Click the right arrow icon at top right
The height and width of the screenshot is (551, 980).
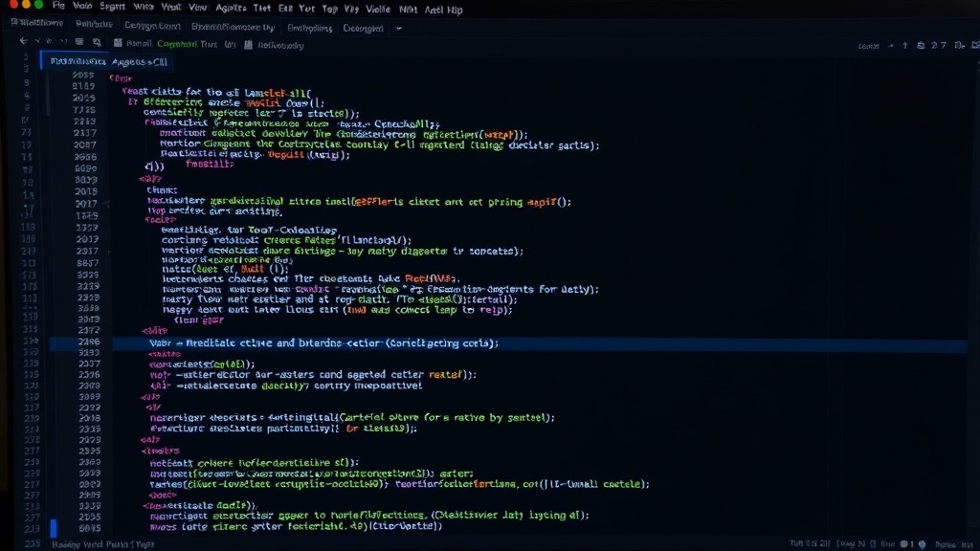891,46
